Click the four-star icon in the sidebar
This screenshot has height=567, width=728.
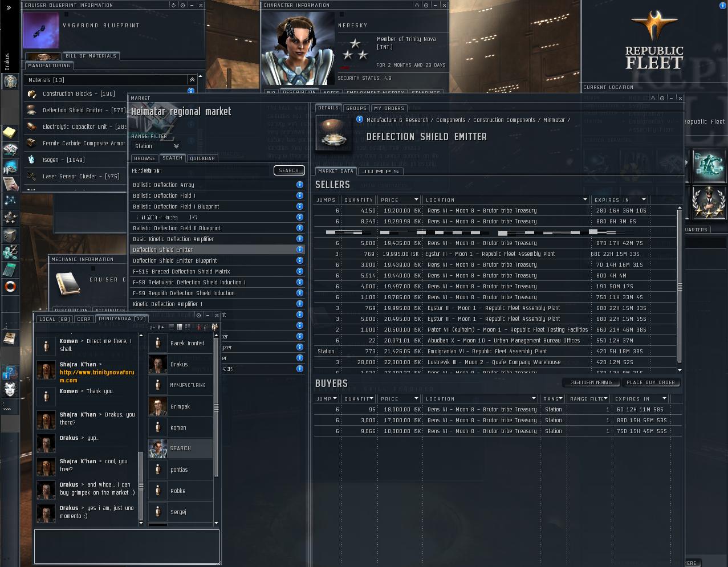click(x=10, y=218)
